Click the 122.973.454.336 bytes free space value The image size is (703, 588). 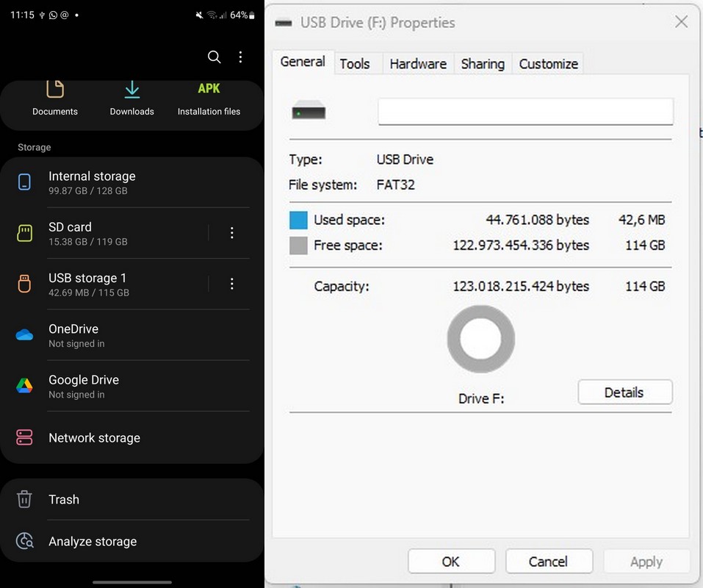point(521,245)
